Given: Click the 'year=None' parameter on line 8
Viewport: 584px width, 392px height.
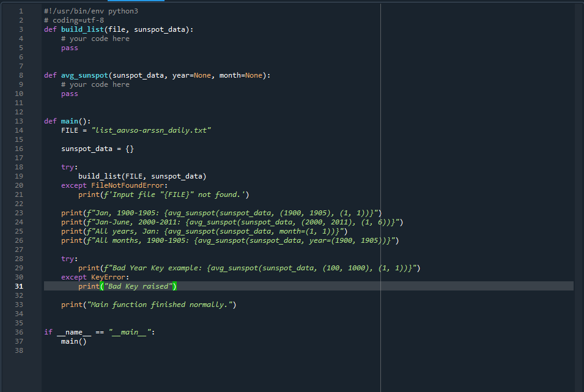Looking at the screenshot, I should point(191,75).
